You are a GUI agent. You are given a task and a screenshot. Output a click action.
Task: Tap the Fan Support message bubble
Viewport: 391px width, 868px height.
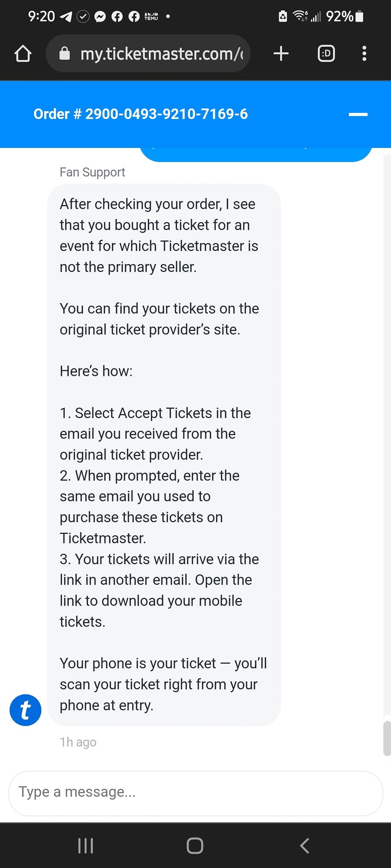pos(164,455)
